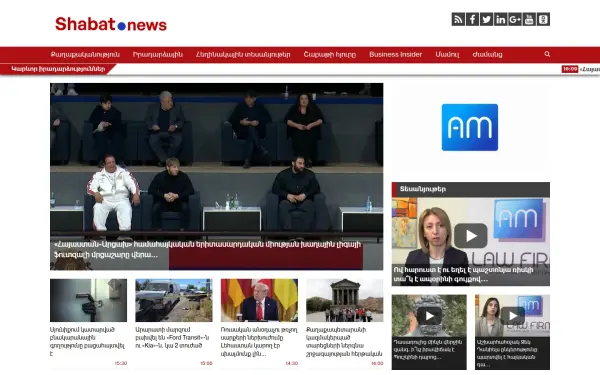Viewport: 600px width, 375px height.
Task: Open the Odnoklassniki social icon
Action: 543,19
